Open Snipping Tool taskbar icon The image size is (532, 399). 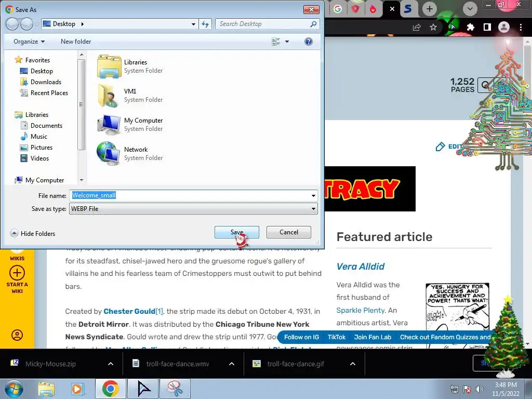(x=175, y=389)
